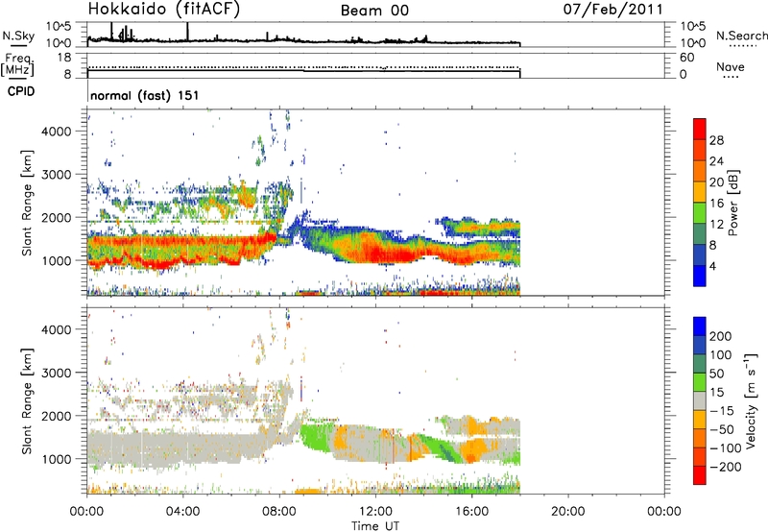Screen dimensions: 768x532
Task: Click the grey segment of the velocity colorbar
Action: point(700,400)
